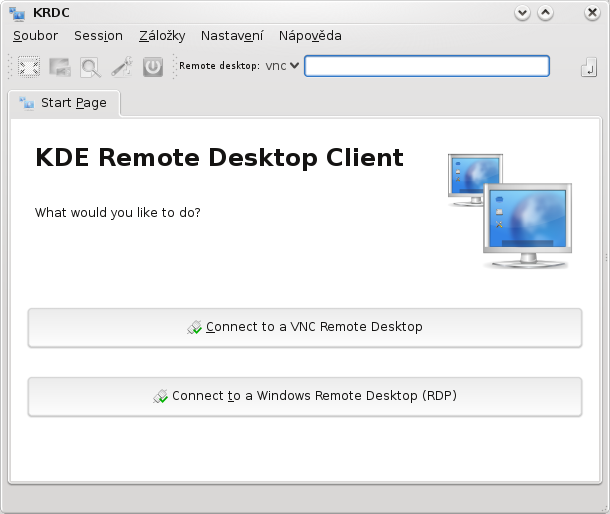Close the KRDC window
The image size is (610, 514).
tap(592, 13)
